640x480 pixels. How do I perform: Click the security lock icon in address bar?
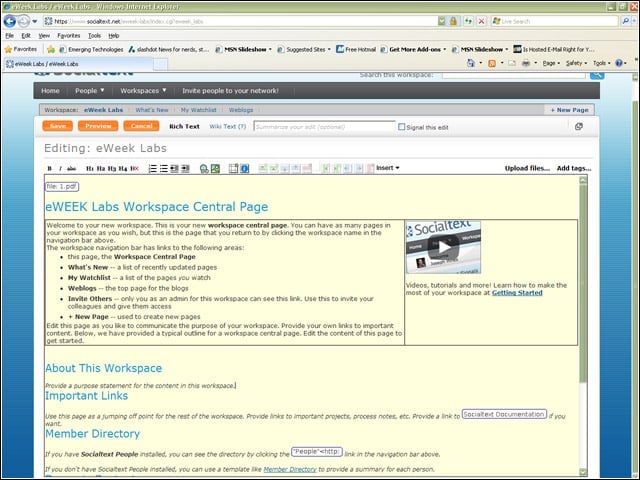click(453, 21)
